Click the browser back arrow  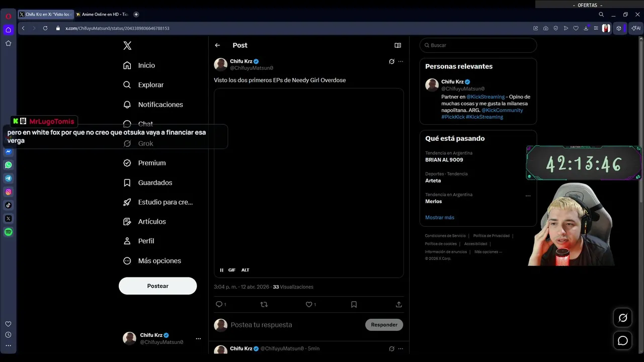click(23, 28)
